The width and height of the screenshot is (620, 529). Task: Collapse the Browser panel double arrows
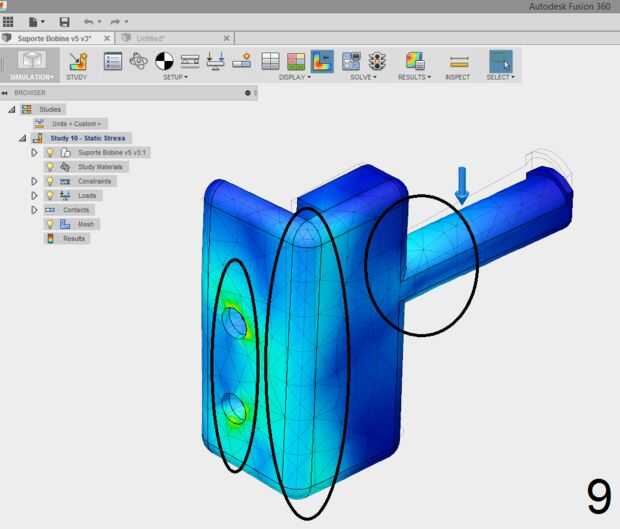(x=5, y=93)
